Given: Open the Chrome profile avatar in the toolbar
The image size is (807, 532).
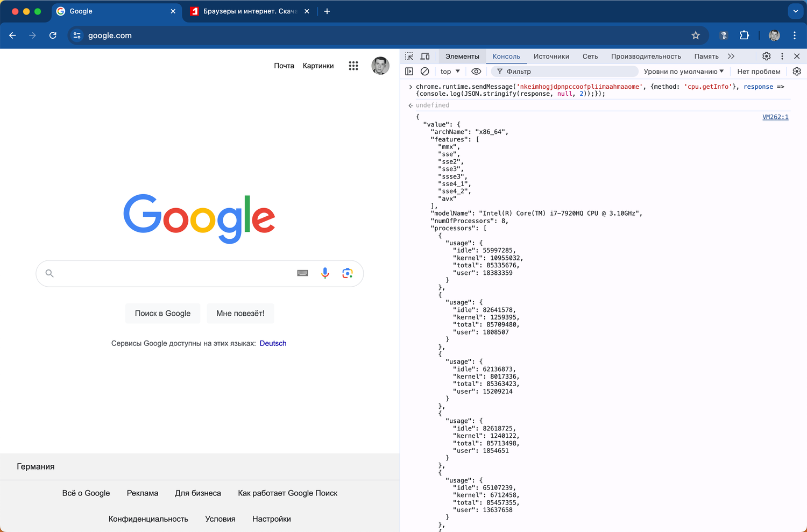Looking at the screenshot, I should pyautogui.click(x=774, y=36).
